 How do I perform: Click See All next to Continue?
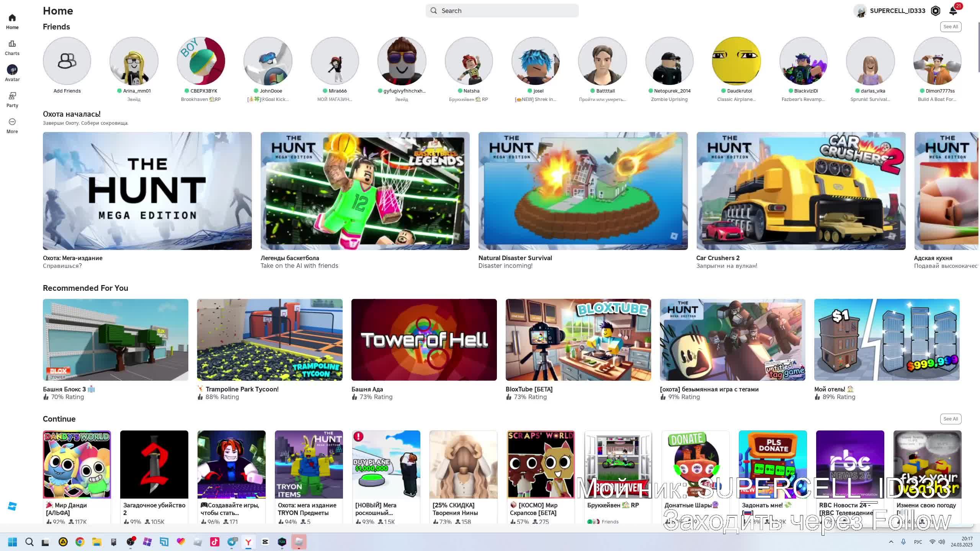pyautogui.click(x=950, y=419)
